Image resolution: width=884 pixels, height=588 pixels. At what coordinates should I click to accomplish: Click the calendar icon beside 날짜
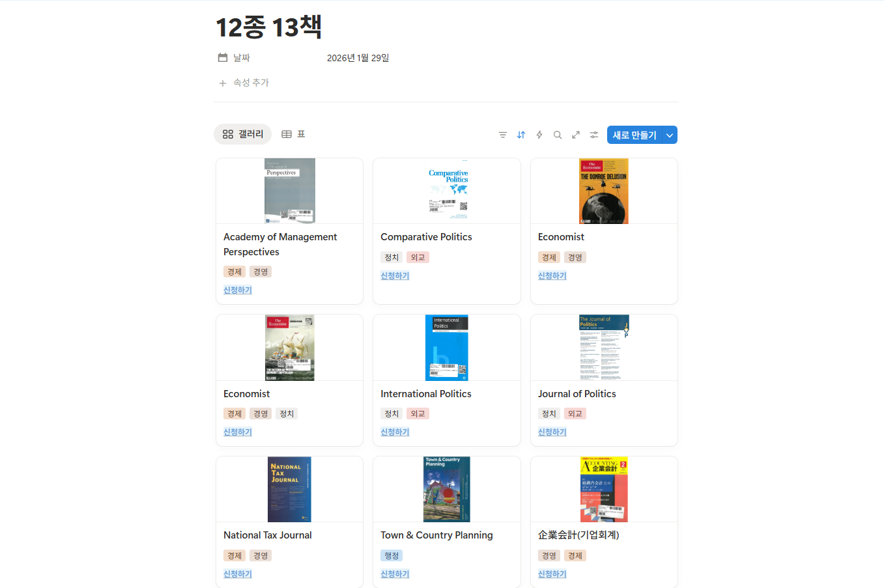[223, 58]
